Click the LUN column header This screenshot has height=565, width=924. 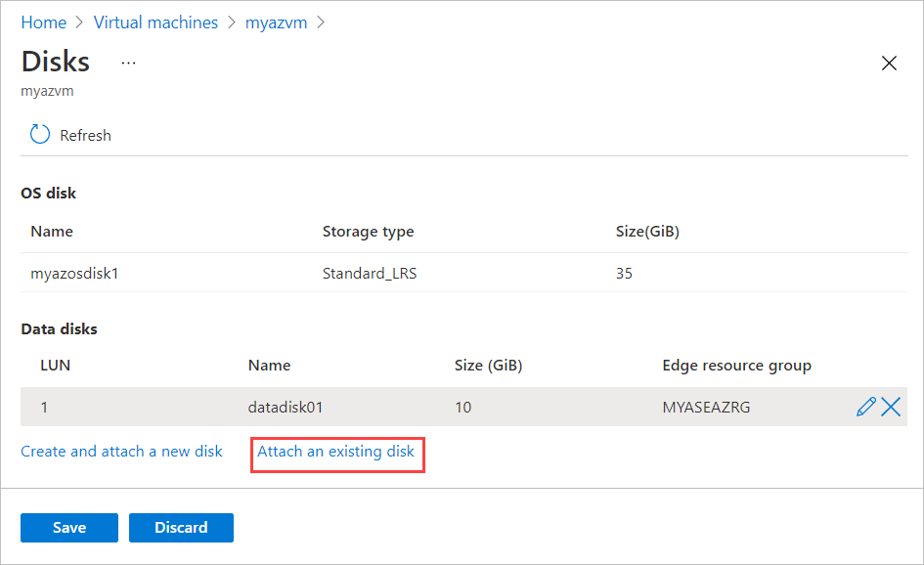(55, 365)
